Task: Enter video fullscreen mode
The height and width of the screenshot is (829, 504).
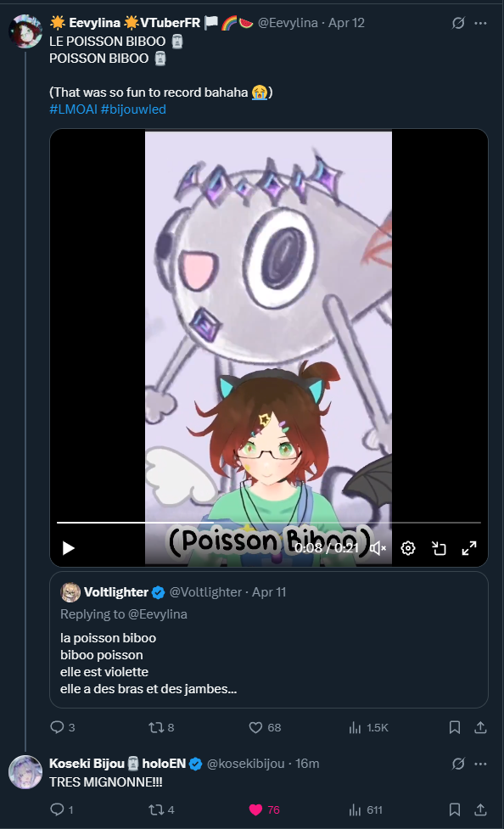Action: (469, 548)
